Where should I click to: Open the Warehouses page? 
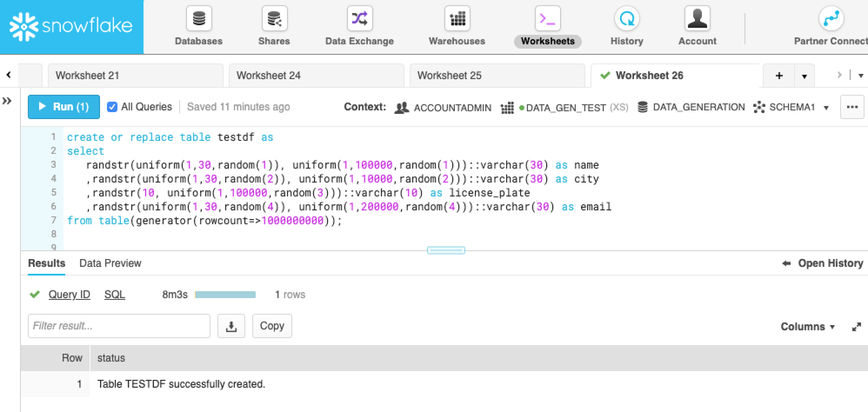(457, 19)
